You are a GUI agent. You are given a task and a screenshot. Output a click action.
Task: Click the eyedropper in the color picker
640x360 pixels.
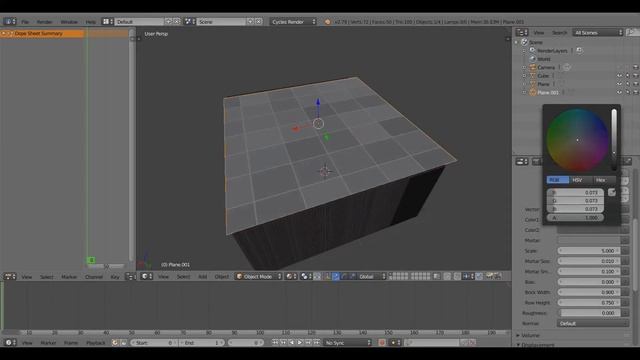611,192
